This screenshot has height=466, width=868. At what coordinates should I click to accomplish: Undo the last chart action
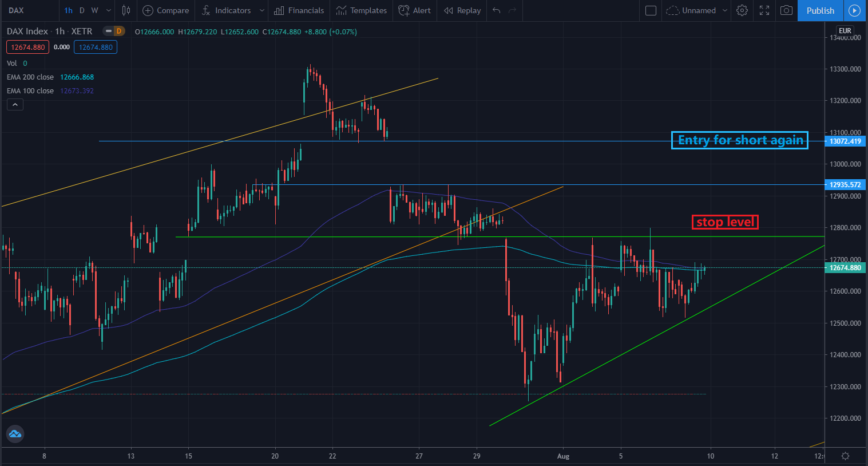[x=496, y=10]
